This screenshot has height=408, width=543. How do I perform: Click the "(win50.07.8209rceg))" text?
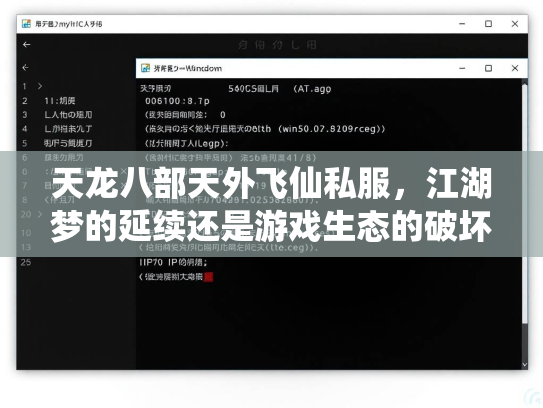(331, 129)
